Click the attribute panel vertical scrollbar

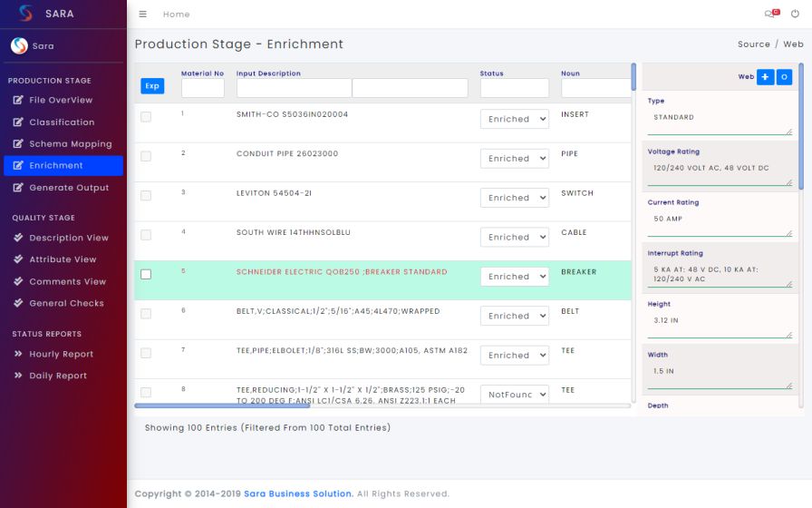tap(801, 126)
